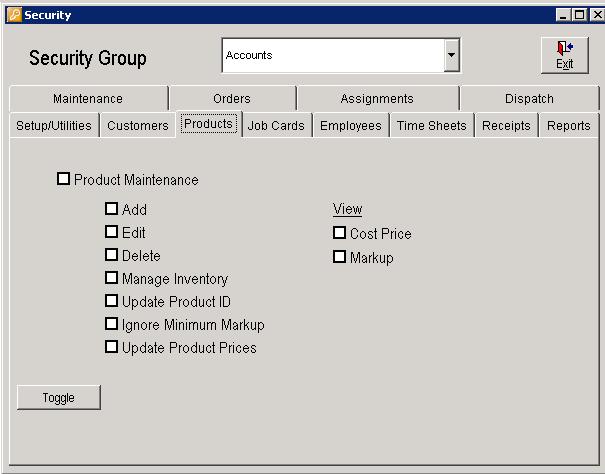
Task: Open the Job Cards tab
Action: pos(276,126)
